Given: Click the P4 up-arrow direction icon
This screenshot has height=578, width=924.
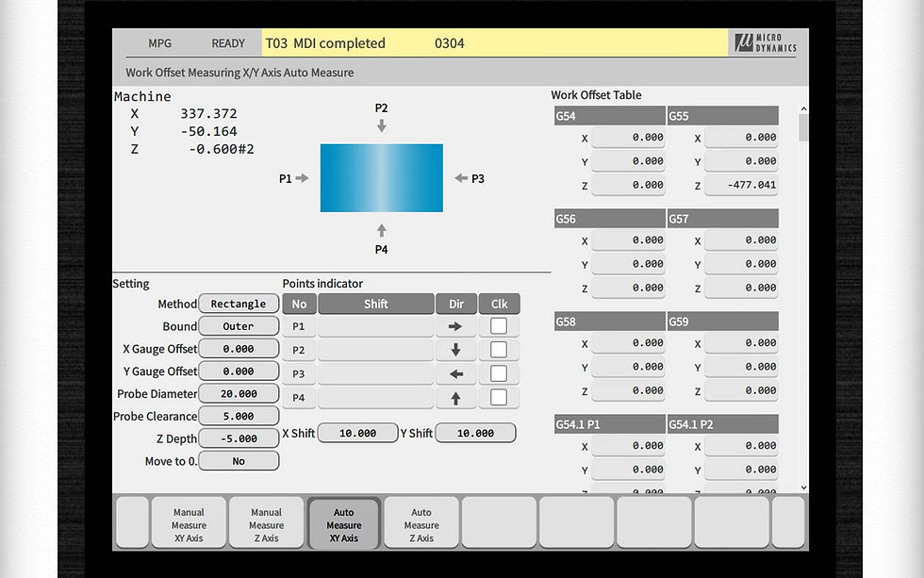Looking at the screenshot, I should coord(456,397).
